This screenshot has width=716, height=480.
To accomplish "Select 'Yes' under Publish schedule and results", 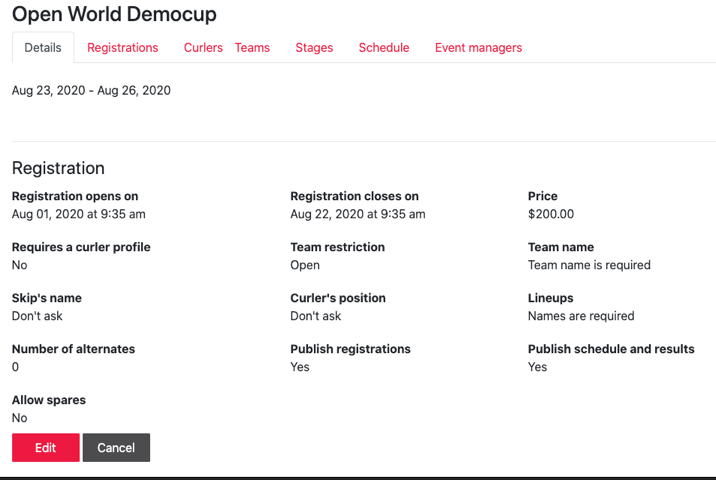I will (537, 367).
